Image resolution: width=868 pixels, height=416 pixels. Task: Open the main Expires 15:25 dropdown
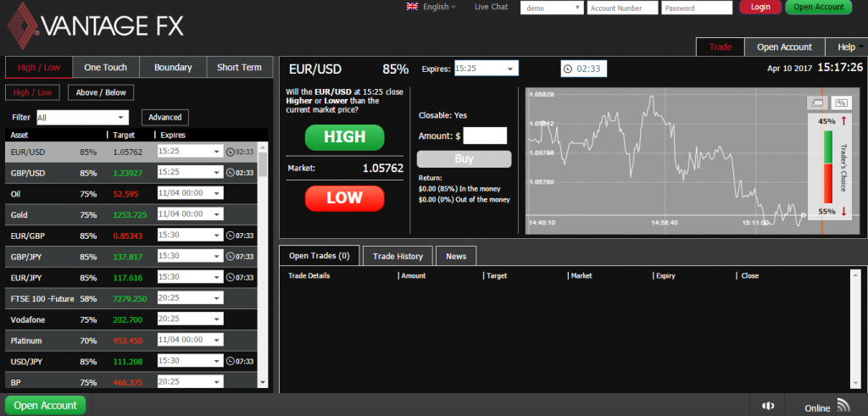pyautogui.click(x=486, y=69)
